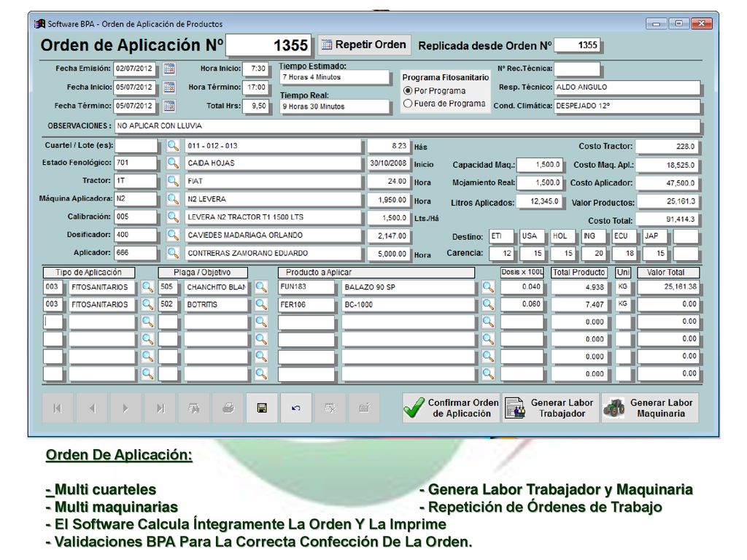The height and width of the screenshot is (560, 747).
Task: Click the Dosis cell 0.040
Action: (522, 287)
